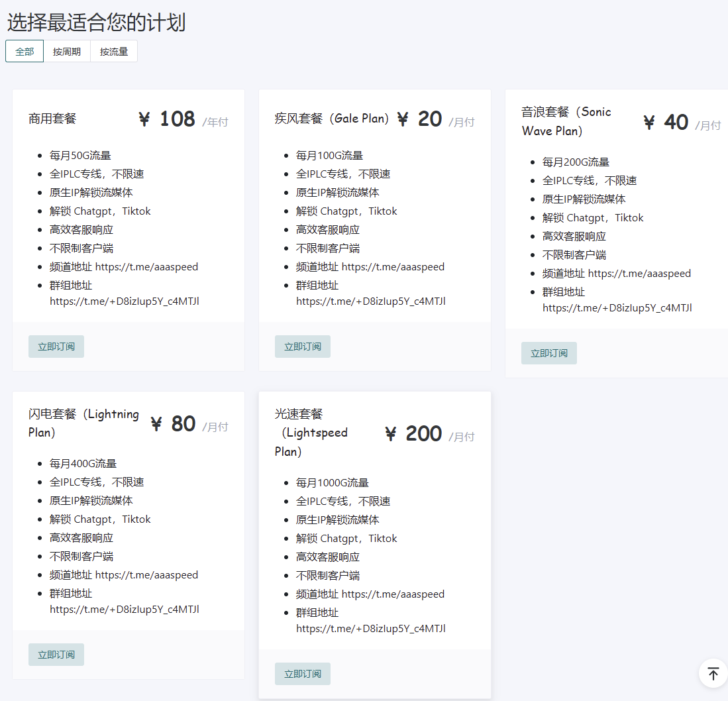The height and width of the screenshot is (701, 728).
Task: Click 每月200G流量 in Sonic Wave Plan
Action: pos(576,162)
